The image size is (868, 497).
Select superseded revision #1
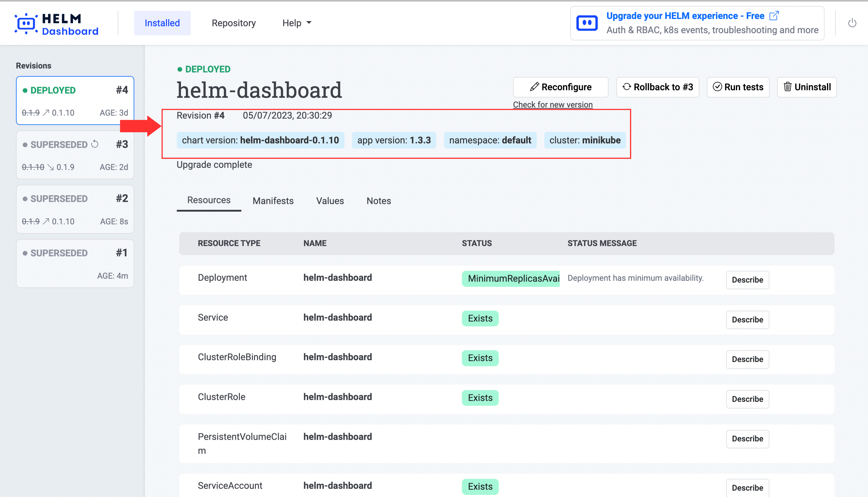pos(75,264)
